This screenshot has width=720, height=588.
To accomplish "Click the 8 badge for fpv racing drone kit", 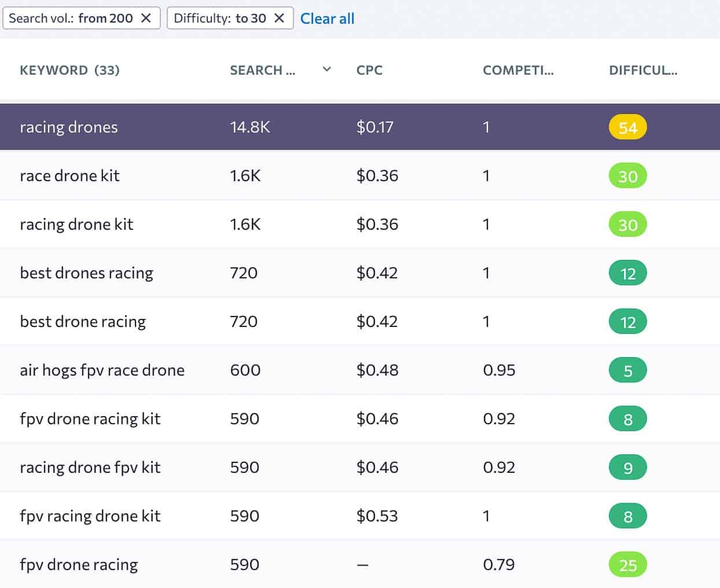I will pos(627,516).
